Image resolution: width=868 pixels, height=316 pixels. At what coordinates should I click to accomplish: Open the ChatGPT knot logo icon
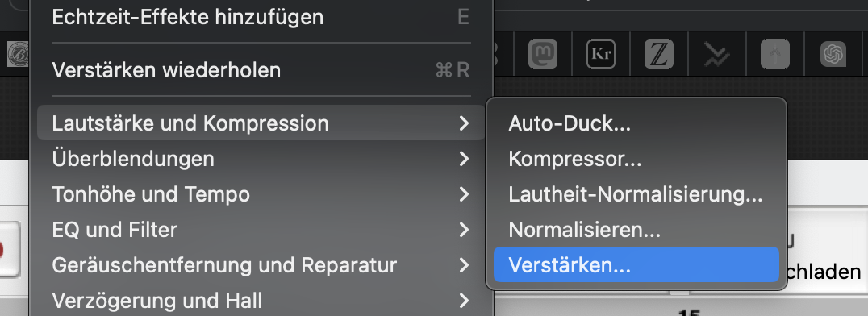click(x=833, y=54)
